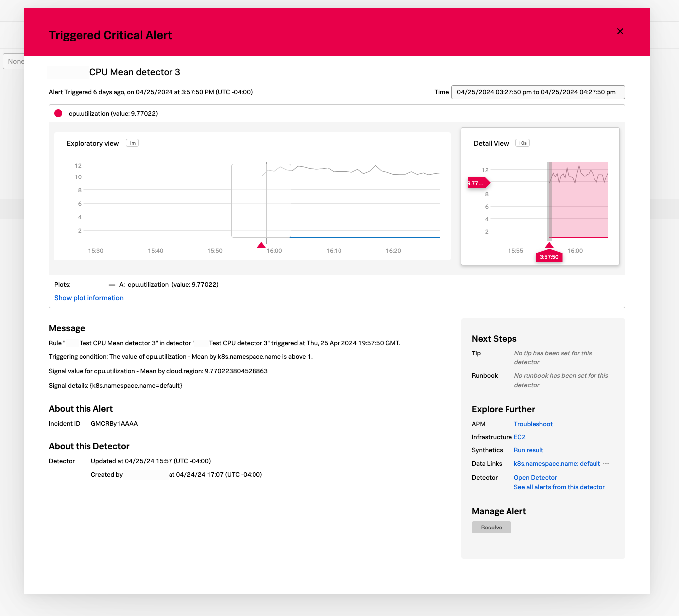Click the 10s resolution badge in Detail View

click(x=523, y=143)
